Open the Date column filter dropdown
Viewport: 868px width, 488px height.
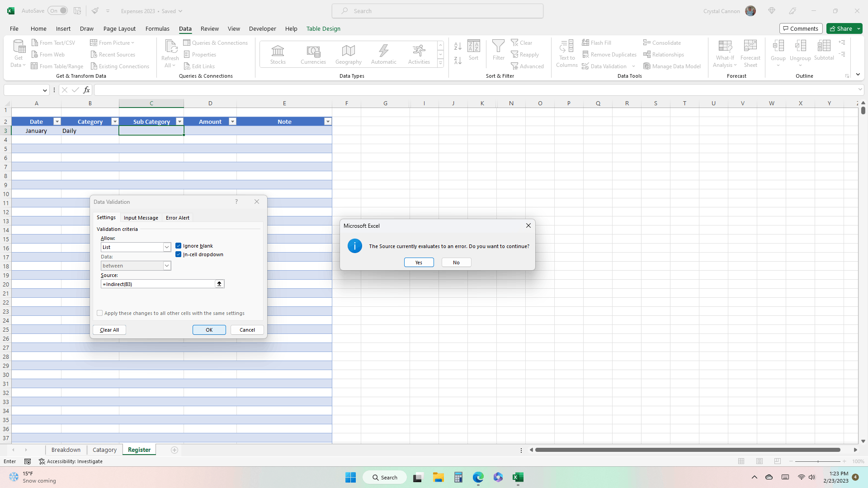coord(57,121)
